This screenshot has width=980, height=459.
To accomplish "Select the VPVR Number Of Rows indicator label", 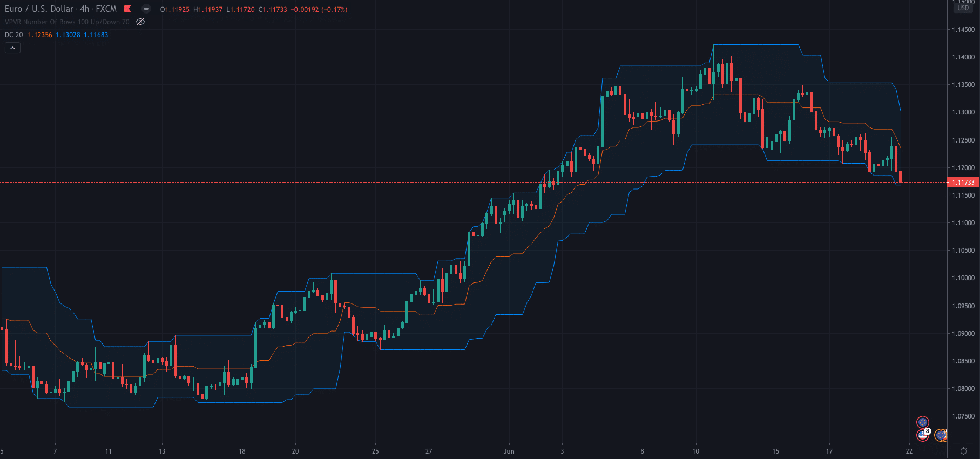I will tap(67, 22).
